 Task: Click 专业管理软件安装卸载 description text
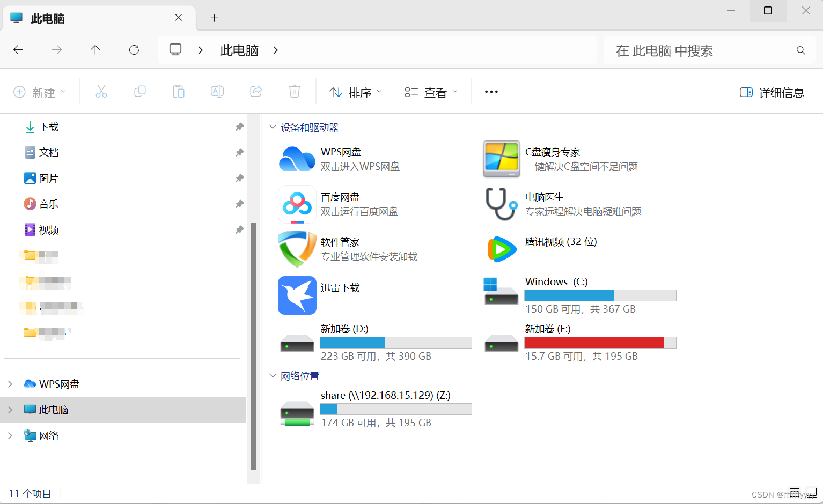[369, 257]
